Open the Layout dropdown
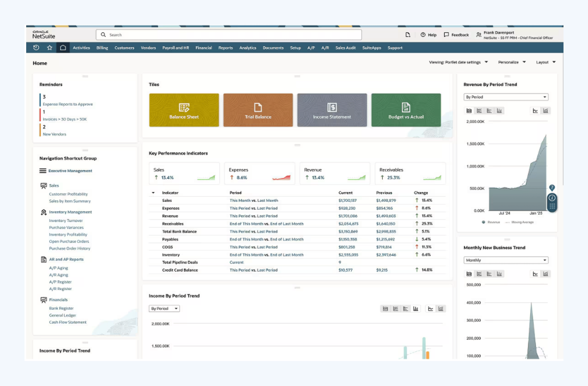 [x=546, y=62]
